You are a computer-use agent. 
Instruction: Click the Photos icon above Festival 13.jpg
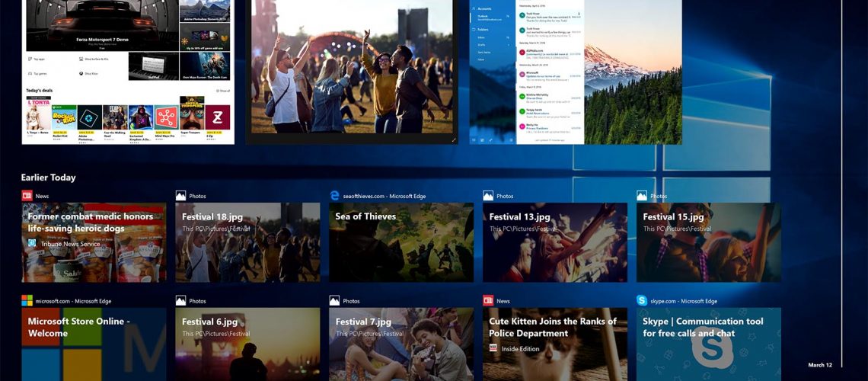click(x=488, y=196)
